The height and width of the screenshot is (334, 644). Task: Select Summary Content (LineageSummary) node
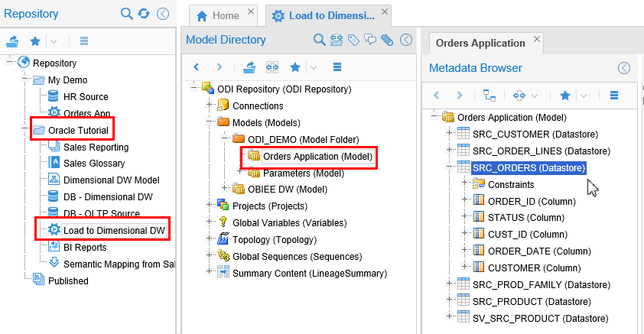(x=309, y=274)
